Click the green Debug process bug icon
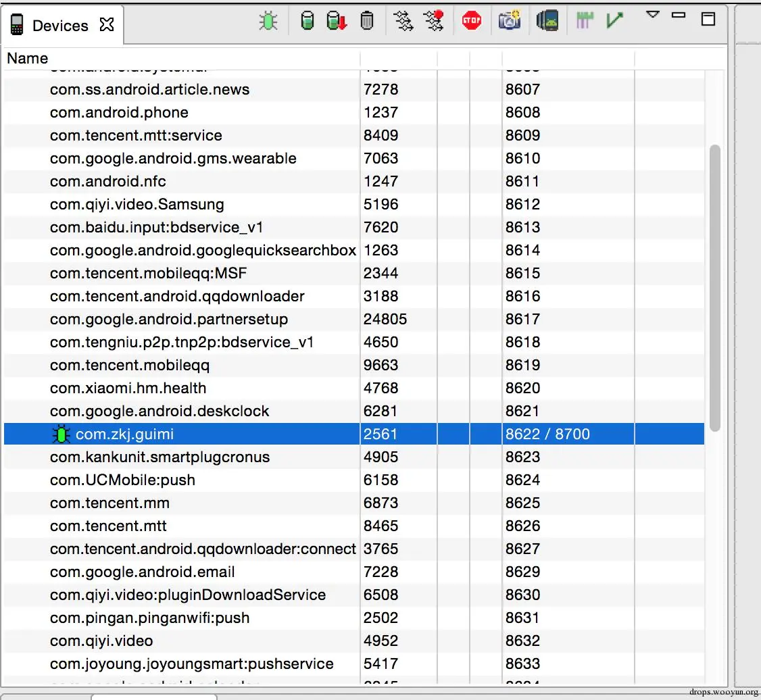761x700 pixels. point(268,21)
